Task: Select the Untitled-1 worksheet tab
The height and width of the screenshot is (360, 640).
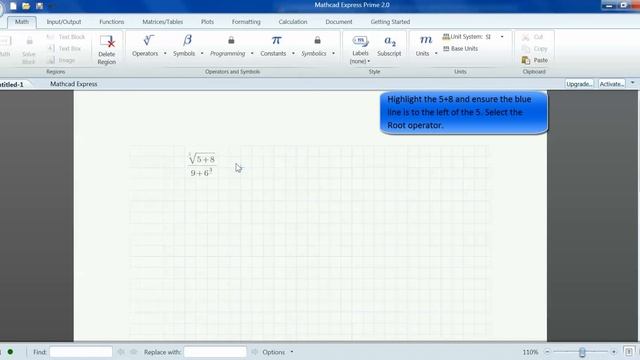Action: 12,84
